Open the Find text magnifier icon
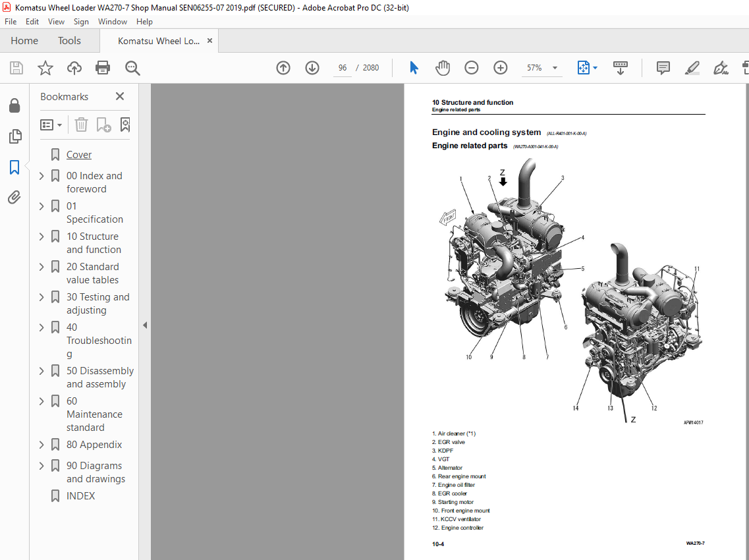This screenshot has height=560, width=749. pyautogui.click(x=132, y=68)
